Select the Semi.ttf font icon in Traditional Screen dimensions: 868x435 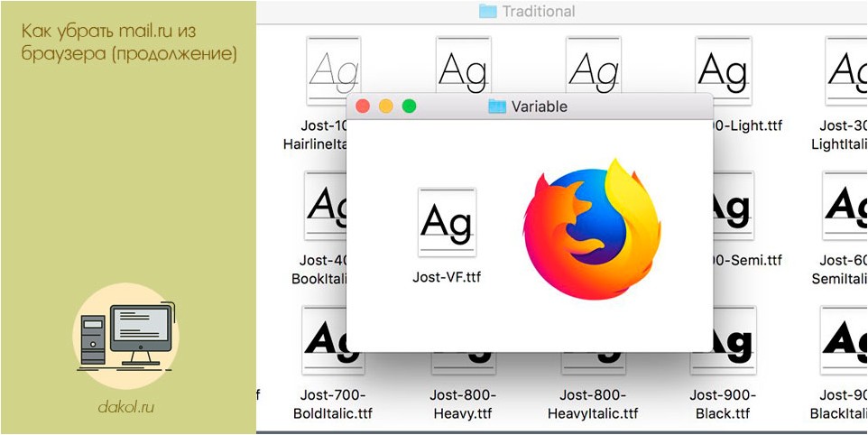click(733, 207)
